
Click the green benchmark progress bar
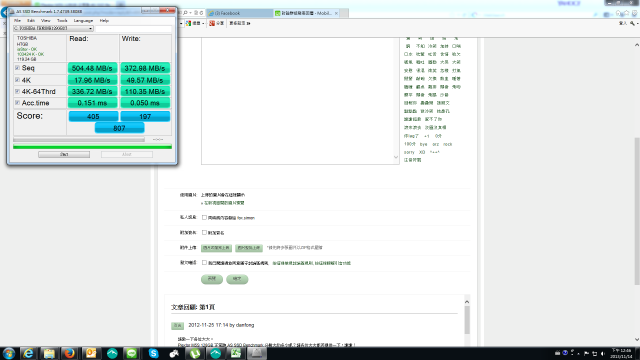92,147
